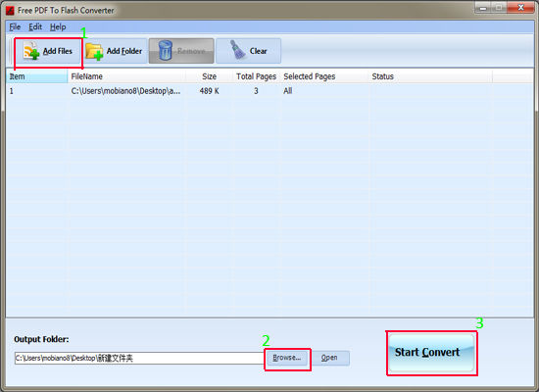Click the Browse... button for output folder
Image resolution: width=539 pixels, height=392 pixels.
pos(287,358)
